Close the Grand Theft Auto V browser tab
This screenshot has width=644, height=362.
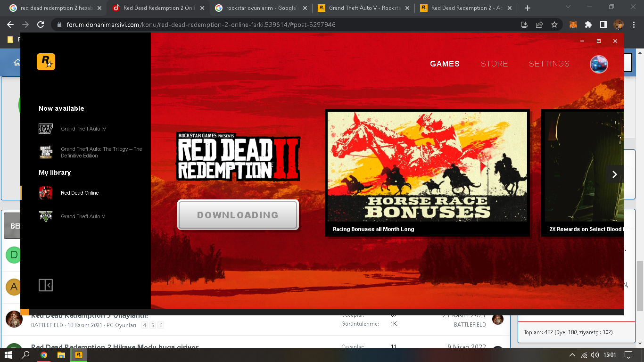point(406,8)
